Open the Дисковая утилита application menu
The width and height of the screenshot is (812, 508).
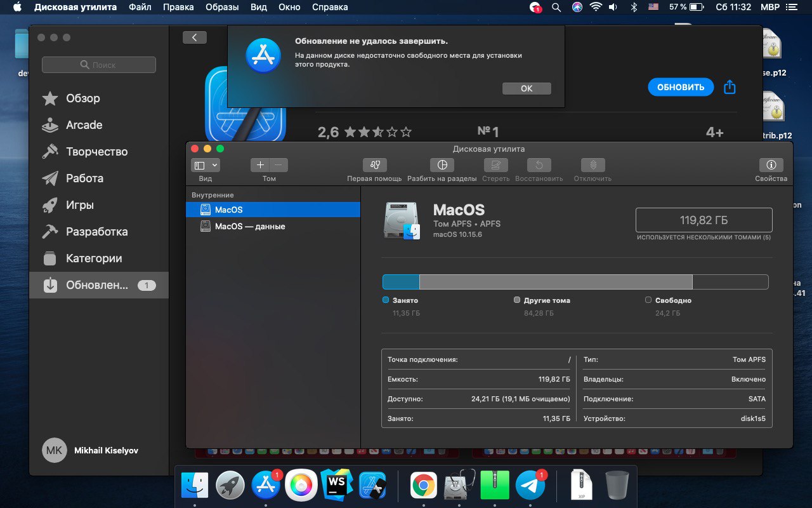75,7
